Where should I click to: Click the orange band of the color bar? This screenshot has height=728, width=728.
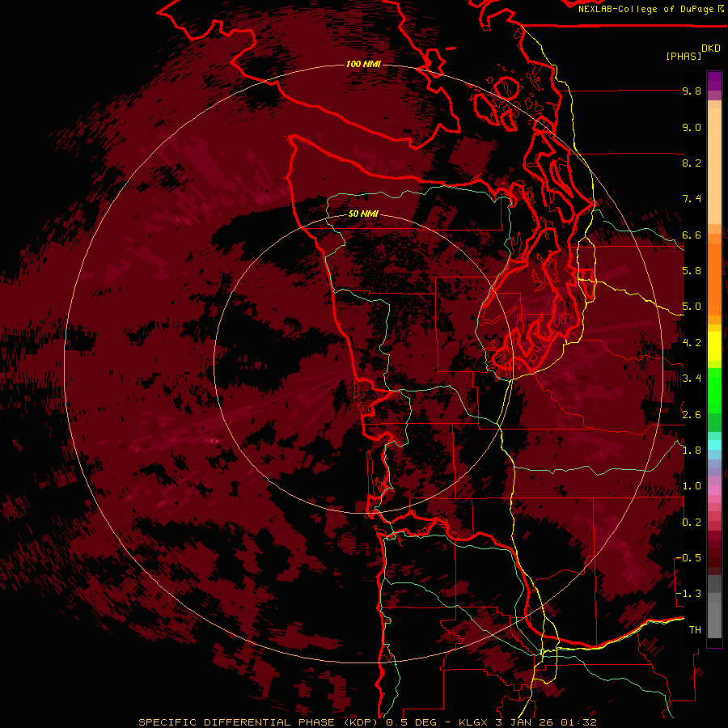coord(714,278)
